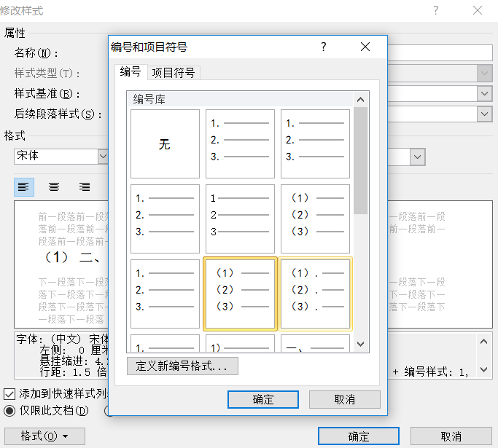Click 取消 in the numbering dialog
The width and height of the screenshot is (498, 448).
tap(344, 399)
